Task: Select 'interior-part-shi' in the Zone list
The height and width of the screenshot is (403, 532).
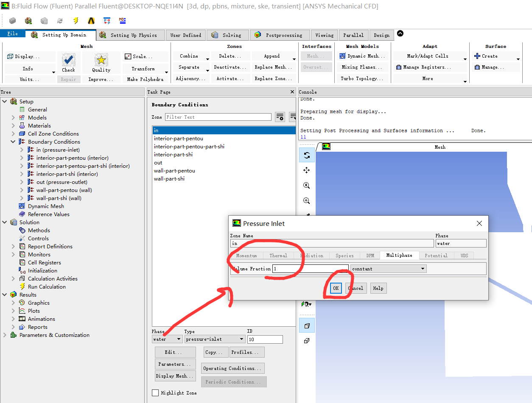Action: point(224,155)
